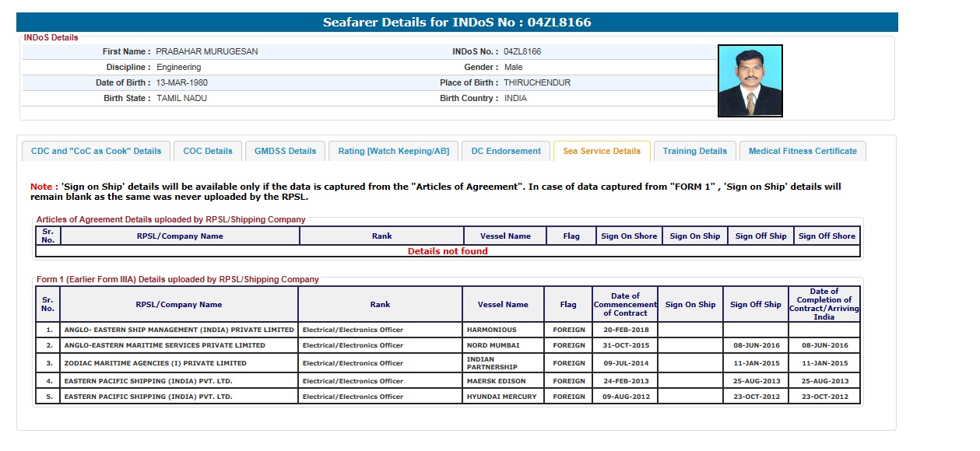980x451 pixels.
Task: Select the MAERSK EDISON vessel cell
Action: click(496, 381)
